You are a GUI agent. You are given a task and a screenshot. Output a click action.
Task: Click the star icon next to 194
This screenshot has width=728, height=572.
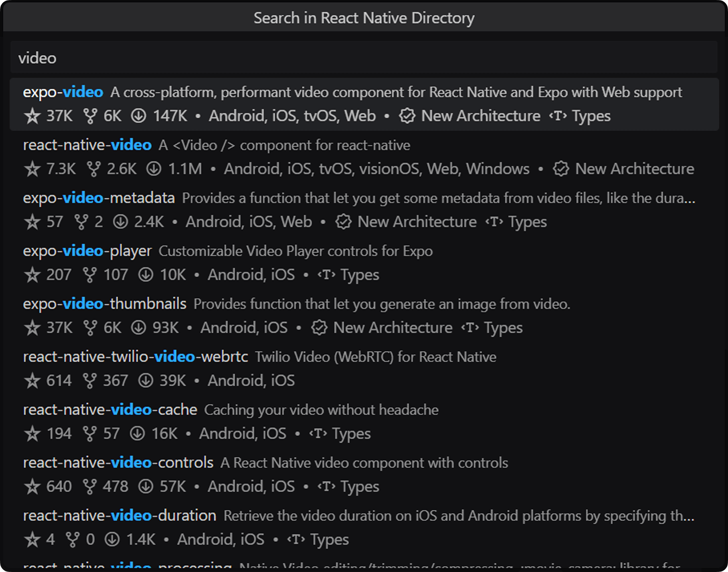click(x=32, y=434)
